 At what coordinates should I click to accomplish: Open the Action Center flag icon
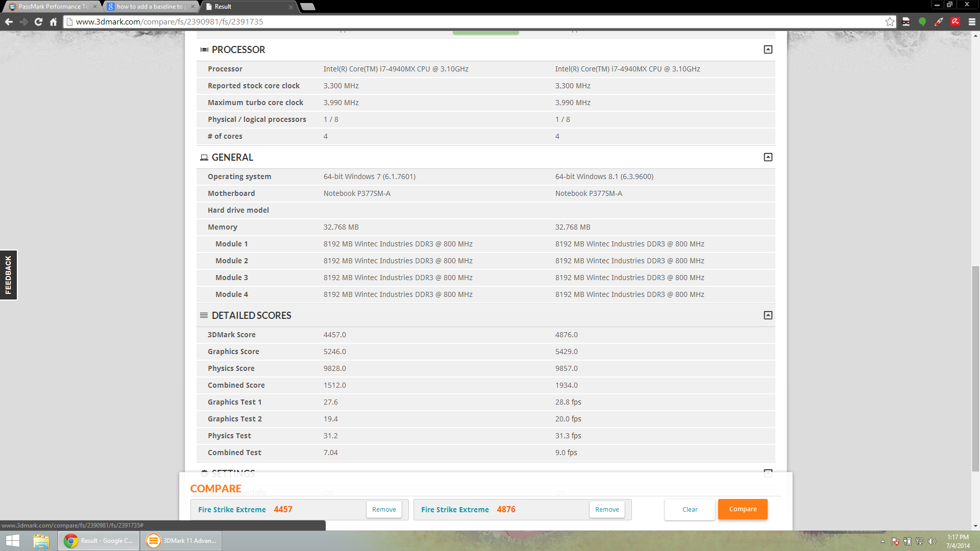point(895,542)
